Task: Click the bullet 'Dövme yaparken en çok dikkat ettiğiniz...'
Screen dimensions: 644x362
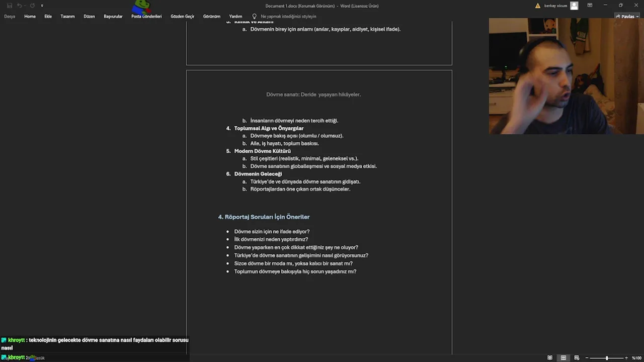Action: pos(296,247)
